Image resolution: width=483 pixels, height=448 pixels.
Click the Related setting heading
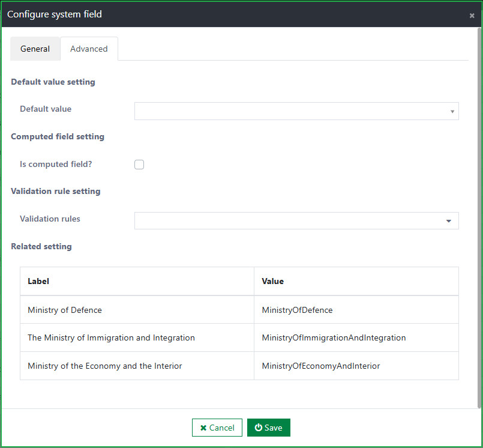click(41, 246)
